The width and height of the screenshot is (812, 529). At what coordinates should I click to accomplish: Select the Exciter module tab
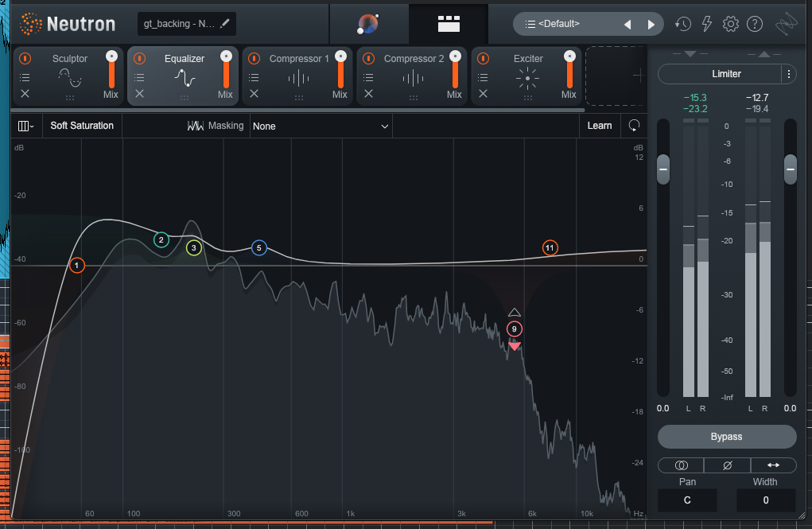pos(527,76)
